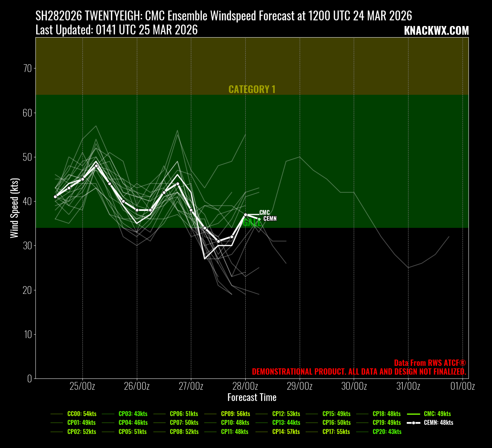Click the KNACKWX.COM watermark link
This screenshot has height=448, width=492.
coord(436,31)
